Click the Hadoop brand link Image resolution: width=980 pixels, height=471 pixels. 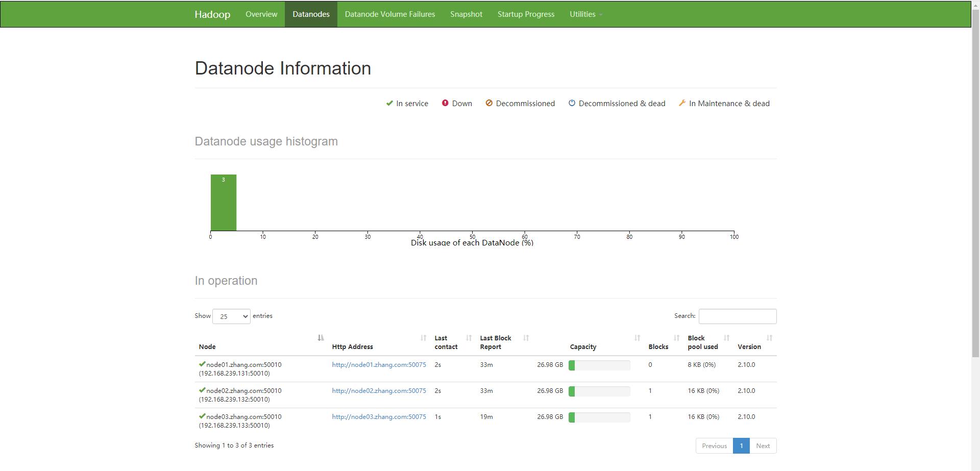coord(212,14)
